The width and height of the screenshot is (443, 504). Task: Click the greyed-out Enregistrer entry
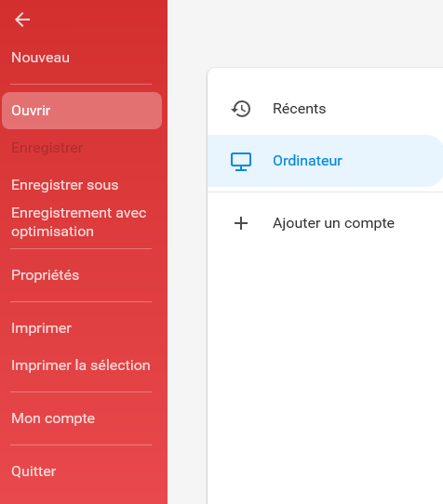(47, 148)
